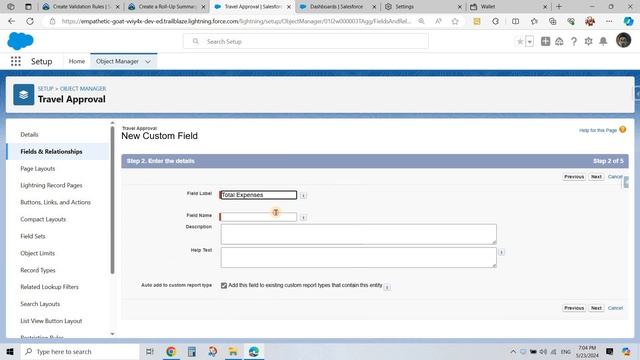Click the Help for this Page link
The width and height of the screenshot is (640, 360).
click(598, 130)
